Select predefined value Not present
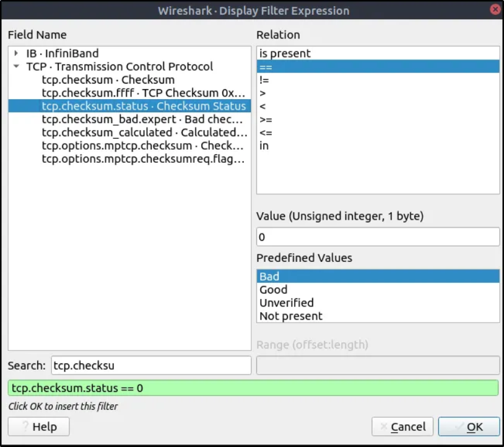This screenshot has height=447, width=504. 378,316
